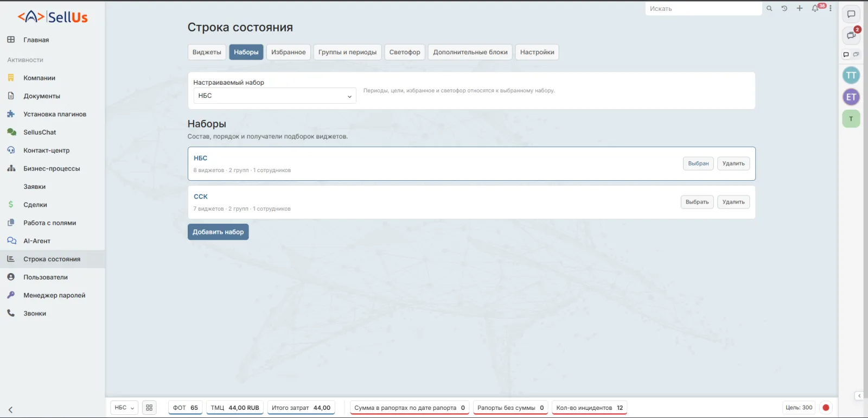Click the Выбран toggle on the НБС set

click(698, 163)
